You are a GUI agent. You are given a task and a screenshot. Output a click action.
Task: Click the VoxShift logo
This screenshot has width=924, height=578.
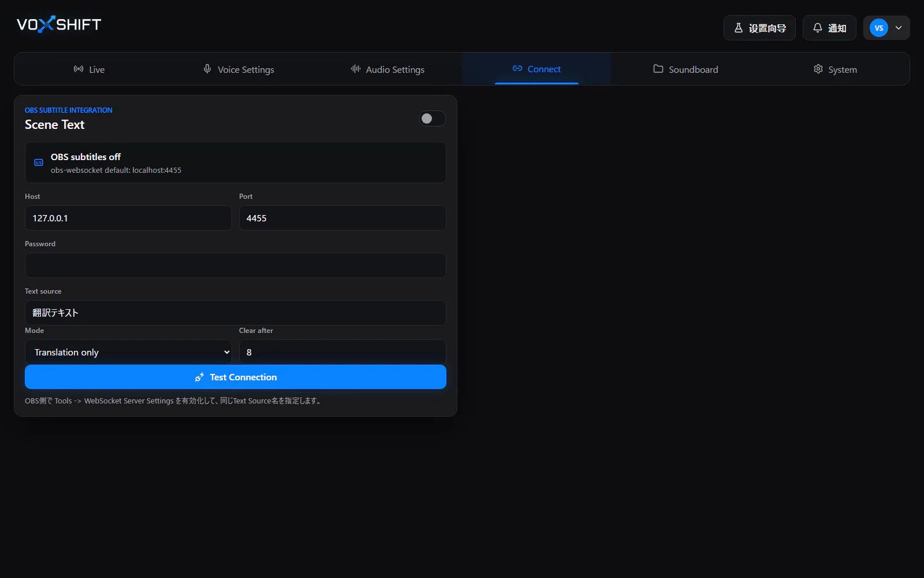(59, 24)
